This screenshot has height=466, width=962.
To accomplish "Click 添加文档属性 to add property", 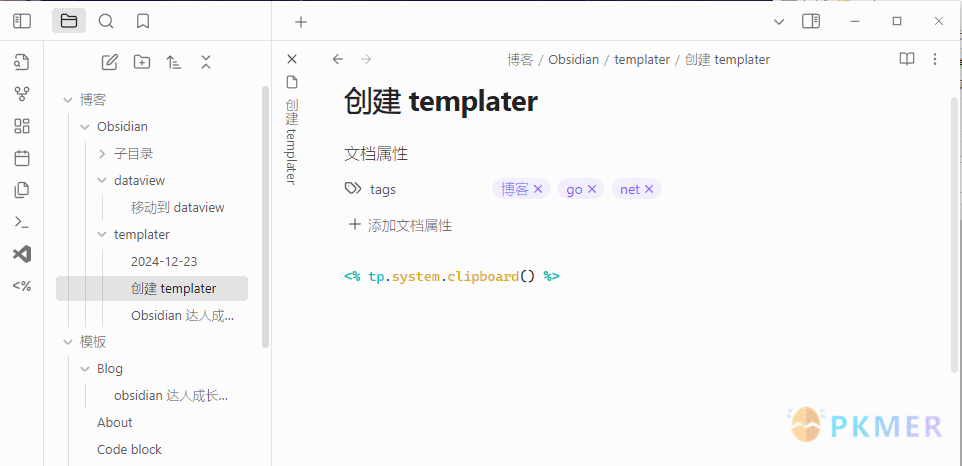I will click(x=400, y=225).
